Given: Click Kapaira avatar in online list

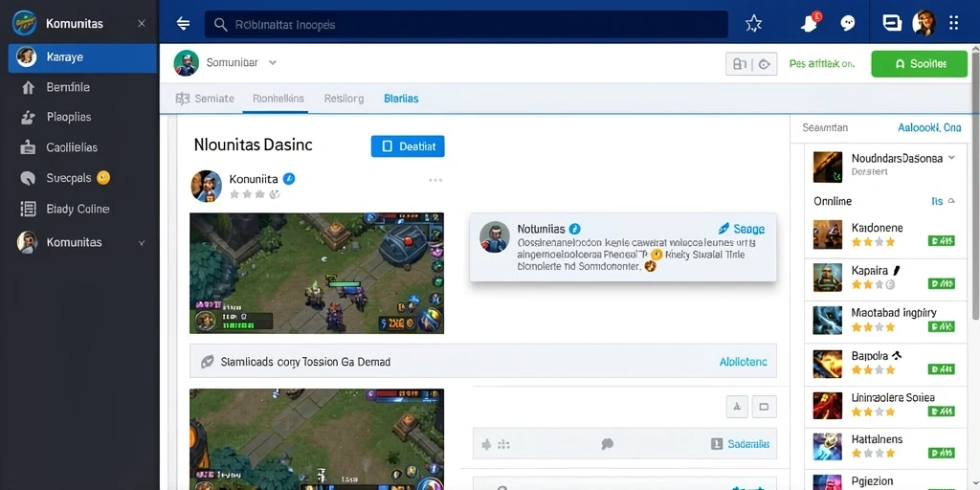Looking at the screenshot, I should tap(828, 278).
